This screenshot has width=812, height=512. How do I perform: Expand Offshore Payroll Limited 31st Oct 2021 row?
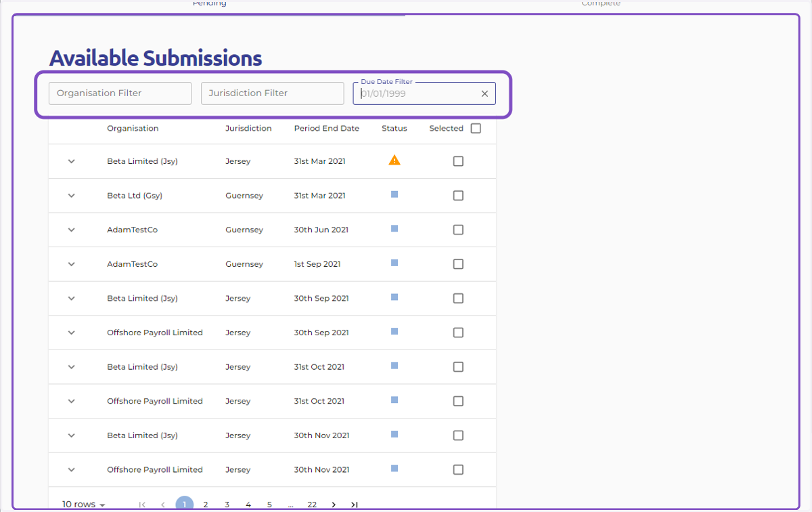(x=71, y=401)
